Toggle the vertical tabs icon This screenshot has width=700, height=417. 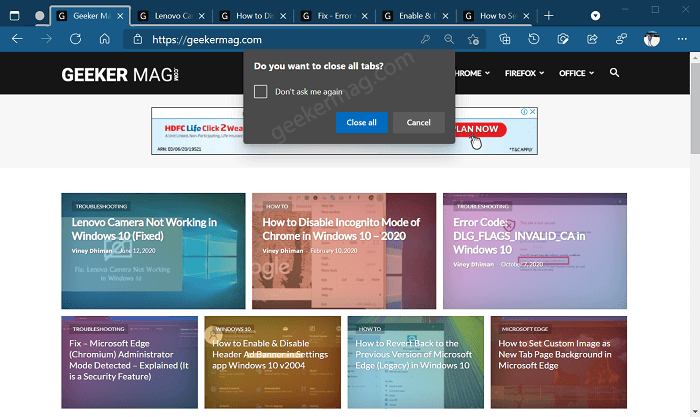14,16
